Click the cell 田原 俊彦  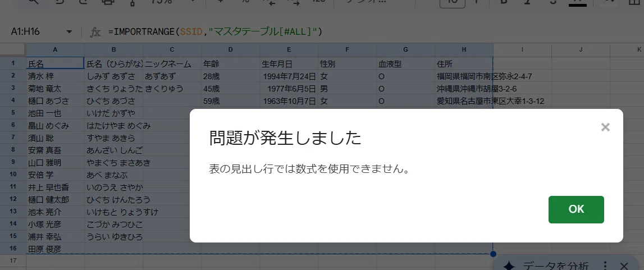[x=55, y=249]
